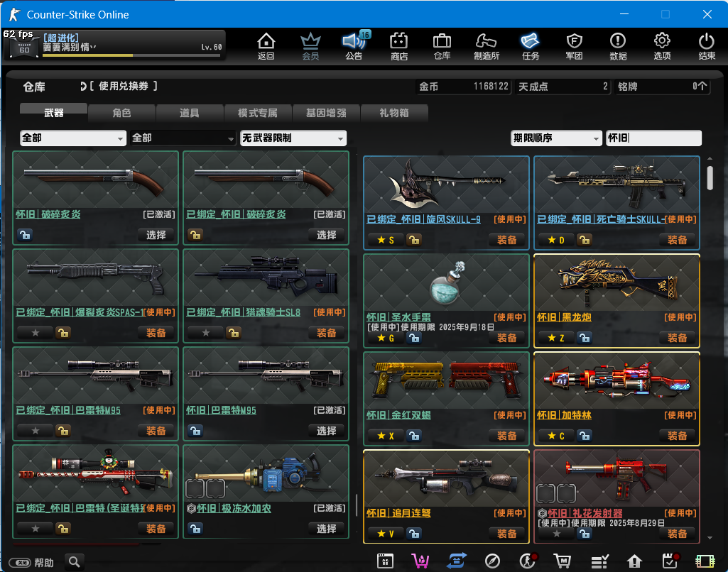Click the rainbow film strip icon
Viewport: 728px width, 572px height.
coord(705,561)
